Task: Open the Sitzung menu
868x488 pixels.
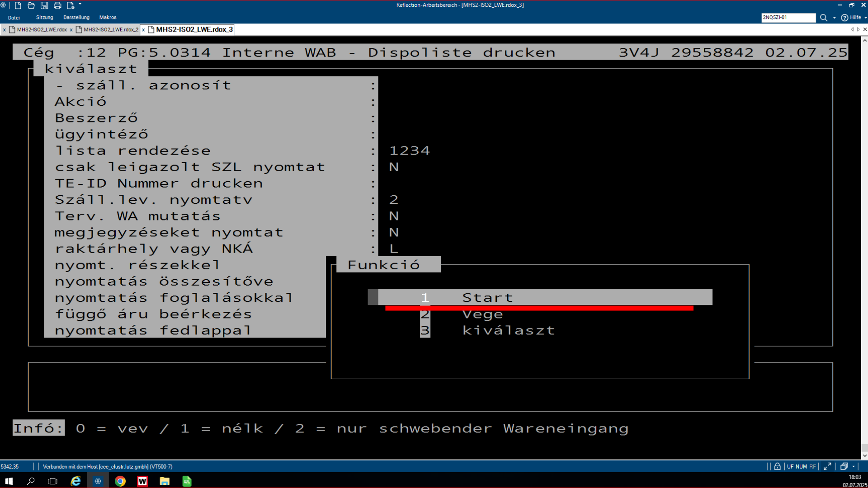Action: click(44, 17)
